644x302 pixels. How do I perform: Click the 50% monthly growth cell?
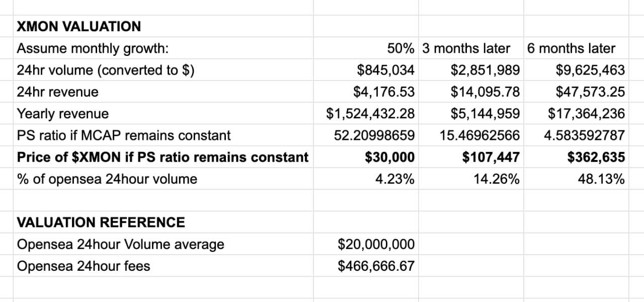[x=366, y=48]
